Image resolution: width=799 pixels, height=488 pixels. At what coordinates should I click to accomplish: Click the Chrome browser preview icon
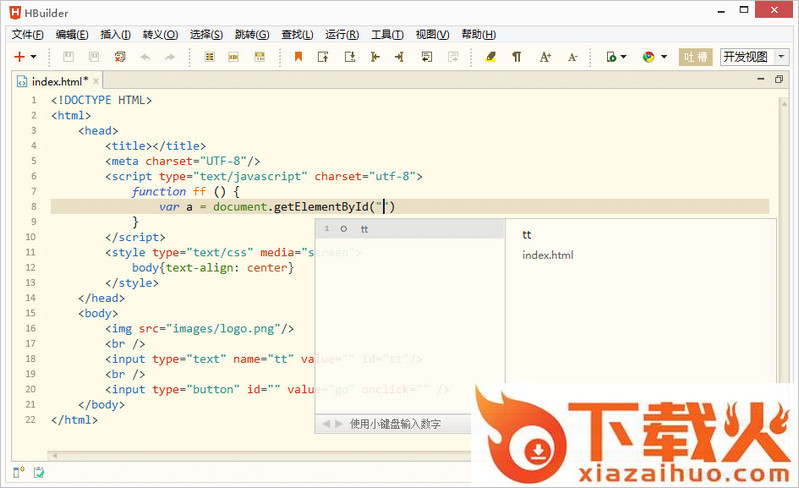648,57
